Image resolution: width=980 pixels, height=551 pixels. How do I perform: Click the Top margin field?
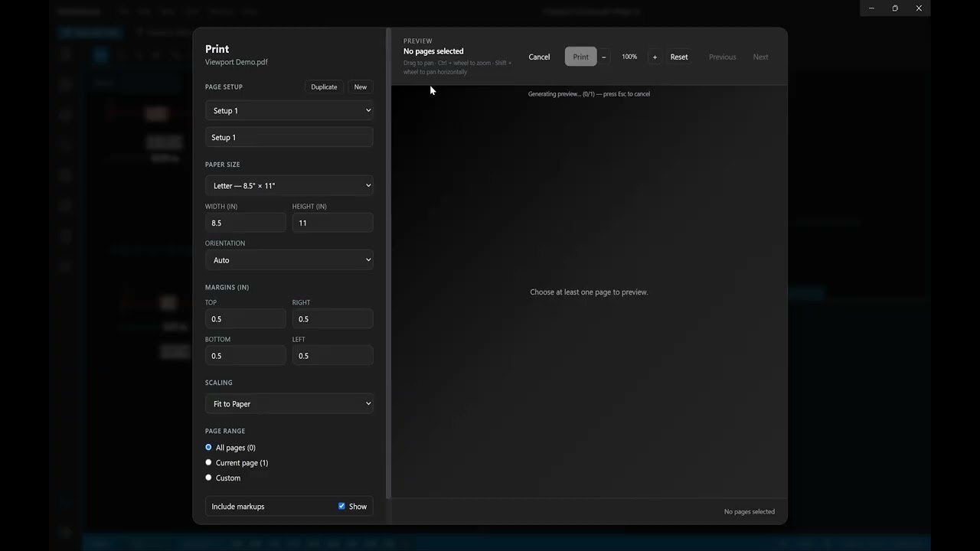tap(246, 319)
